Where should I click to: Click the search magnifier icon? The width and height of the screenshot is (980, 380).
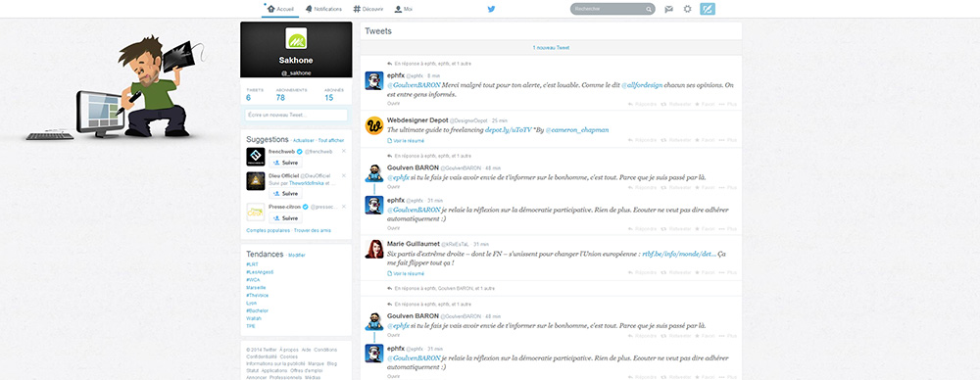click(x=649, y=9)
